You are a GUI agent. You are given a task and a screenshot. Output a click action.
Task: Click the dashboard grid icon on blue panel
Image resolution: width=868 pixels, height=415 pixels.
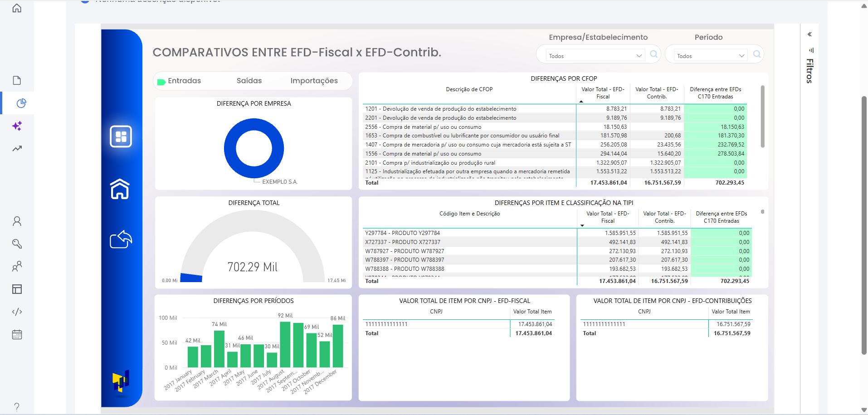point(121,137)
